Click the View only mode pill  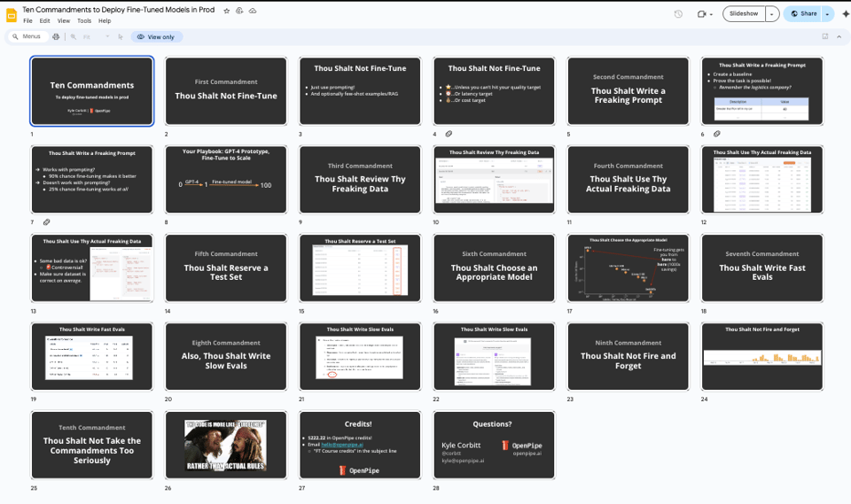point(157,36)
